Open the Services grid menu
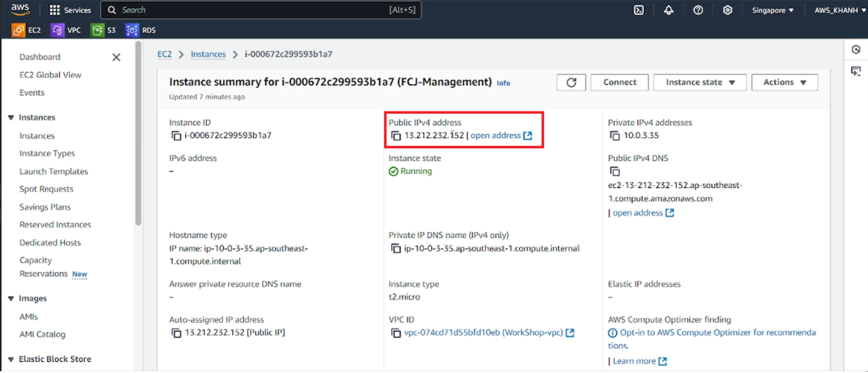Screen dimensions: 868x373 pyautogui.click(x=70, y=10)
